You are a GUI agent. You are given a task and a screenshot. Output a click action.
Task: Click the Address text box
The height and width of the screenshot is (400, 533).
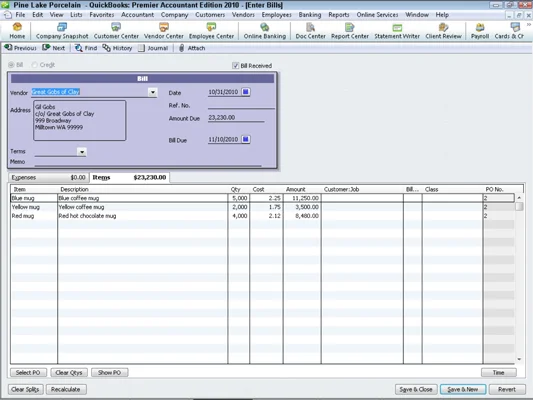click(x=80, y=120)
